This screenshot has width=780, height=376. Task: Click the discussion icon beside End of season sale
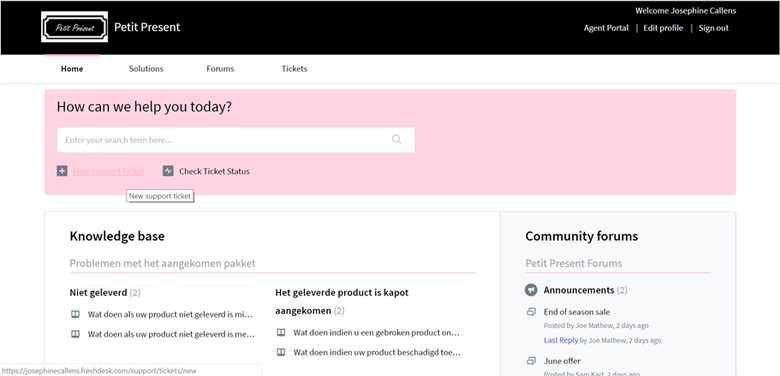(531, 312)
